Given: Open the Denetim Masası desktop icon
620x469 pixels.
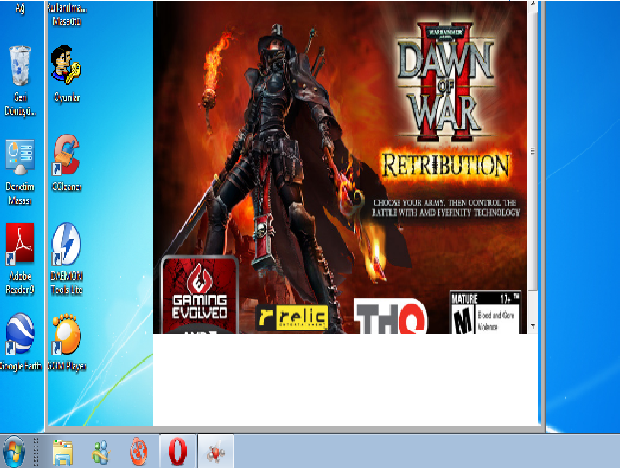Looking at the screenshot, I should [x=20, y=172].
